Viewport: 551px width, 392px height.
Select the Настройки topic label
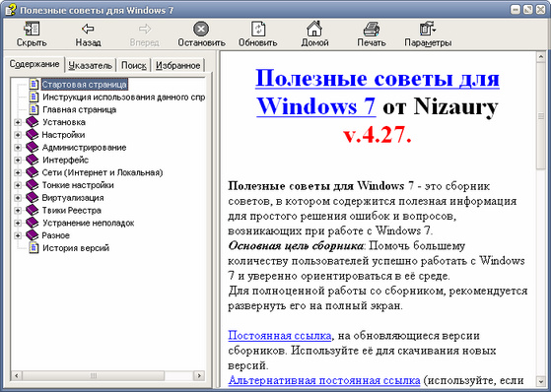coord(63,135)
